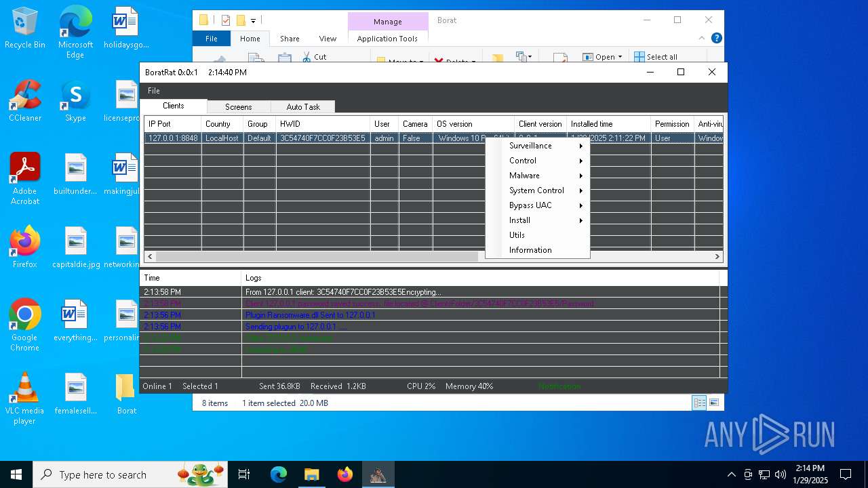Image resolution: width=868 pixels, height=488 pixels.
Task: Show hidden system tray icons
Action: pos(731,474)
